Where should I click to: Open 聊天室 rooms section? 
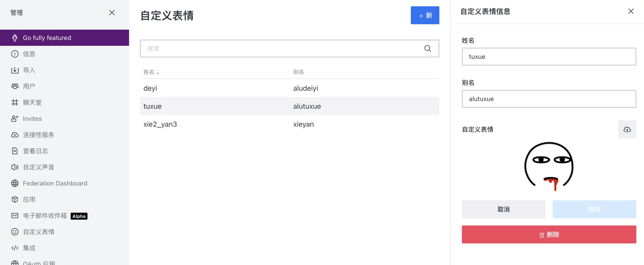coord(32,102)
